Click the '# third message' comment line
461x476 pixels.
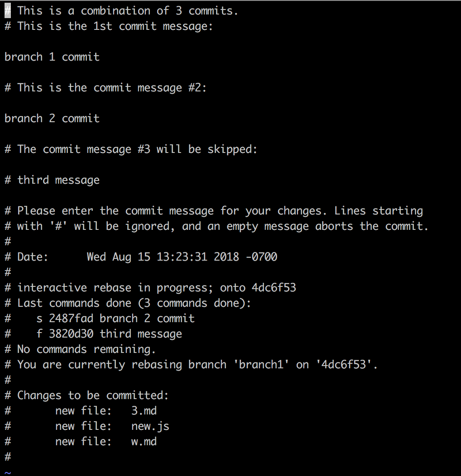pyautogui.click(x=52, y=180)
